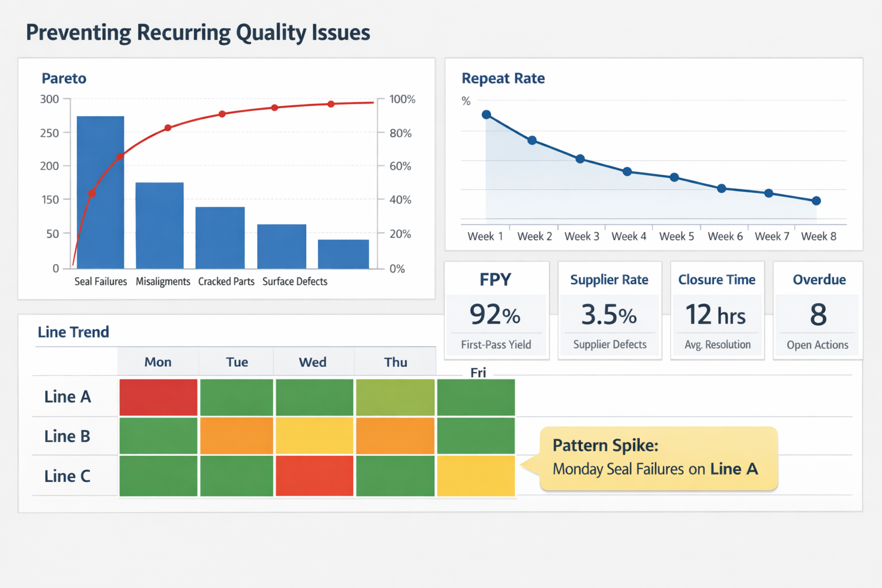Click the Pareto panel title
Screen dimensions: 882x588
[x=64, y=78]
